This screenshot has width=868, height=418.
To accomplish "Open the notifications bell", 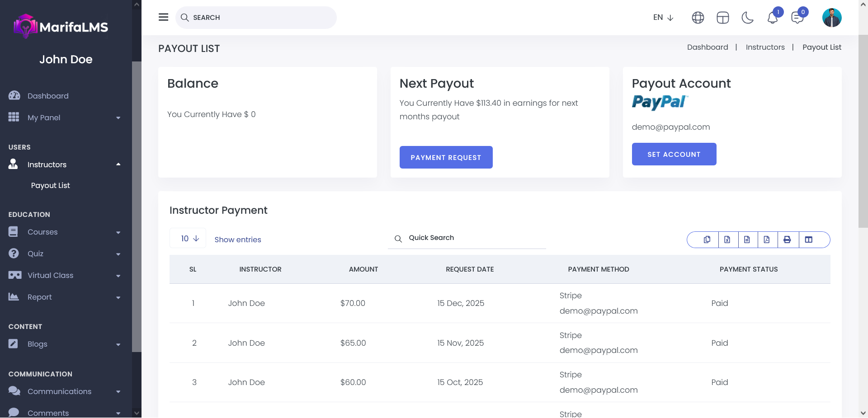I will (x=773, y=18).
